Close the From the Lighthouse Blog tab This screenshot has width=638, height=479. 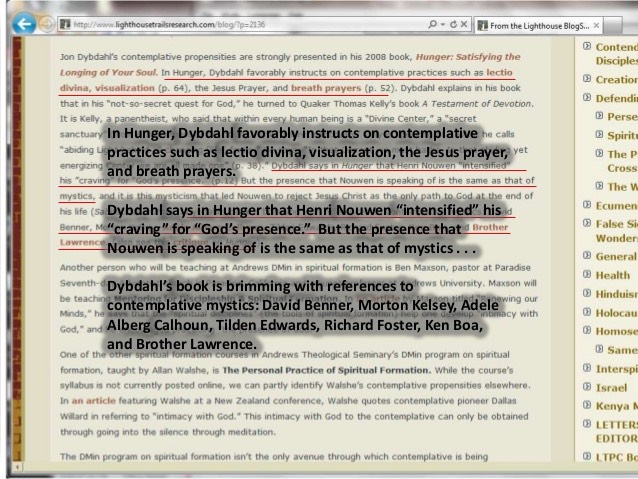(x=596, y=26)
